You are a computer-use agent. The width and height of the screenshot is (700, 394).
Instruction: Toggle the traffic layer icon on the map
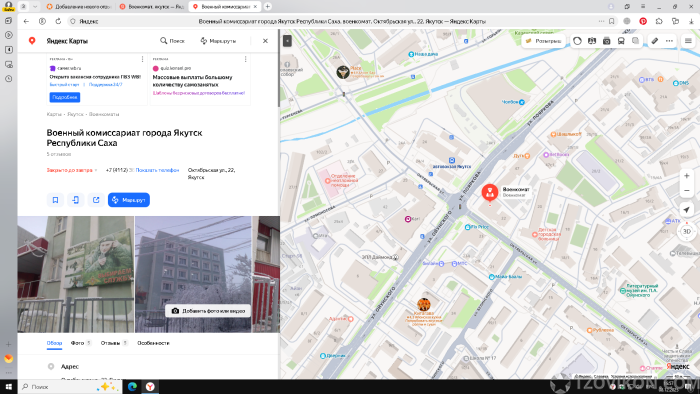[x=577, y=41]
